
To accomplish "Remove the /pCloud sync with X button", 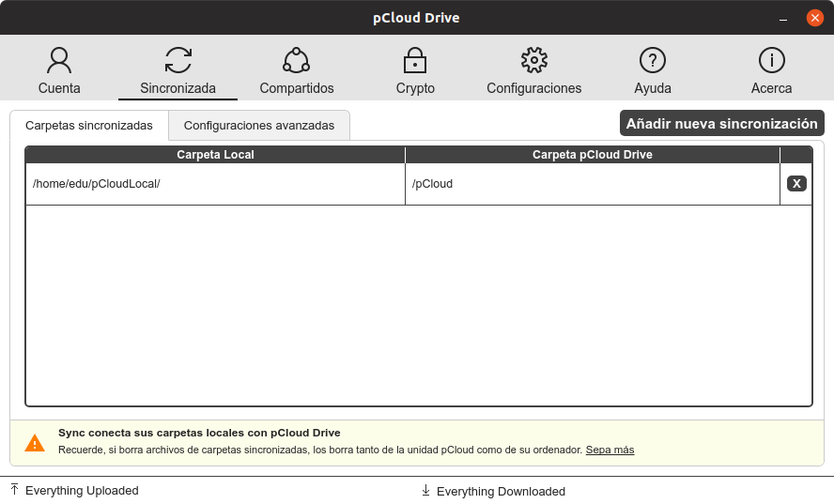I will click(x=796, y=183).
